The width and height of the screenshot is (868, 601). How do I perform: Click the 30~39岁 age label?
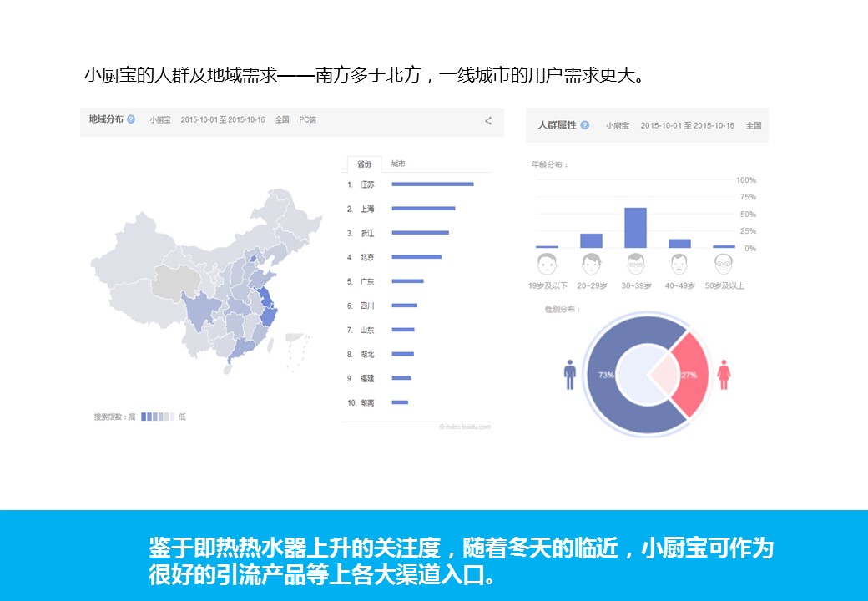tap(636, 285)
